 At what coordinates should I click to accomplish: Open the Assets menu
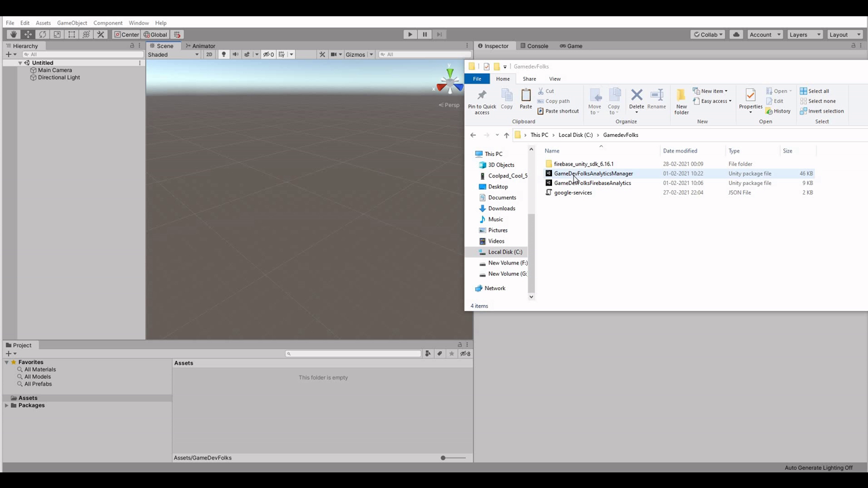click(43, 23)
